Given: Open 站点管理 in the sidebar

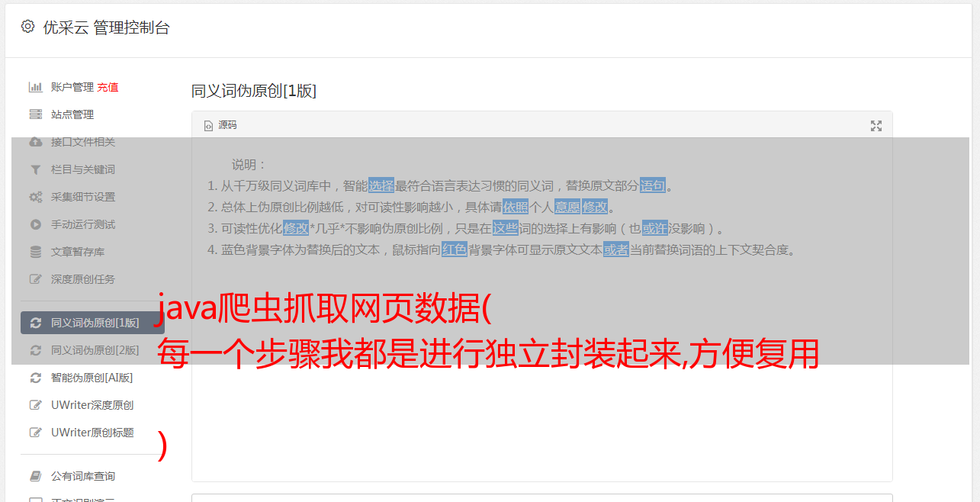Looking at the screenshot, I should tap(72, 114).
